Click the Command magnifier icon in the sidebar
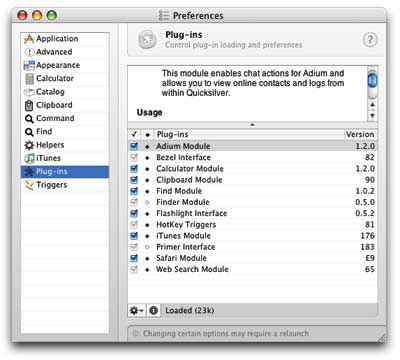The height and width of the screenshot is (360, 400). [x=29, y=119]
